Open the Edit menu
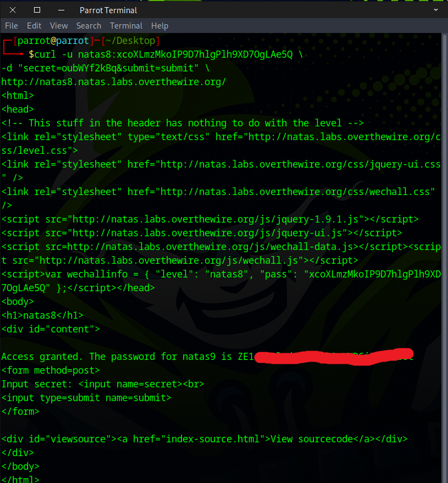 pos(34,26)
